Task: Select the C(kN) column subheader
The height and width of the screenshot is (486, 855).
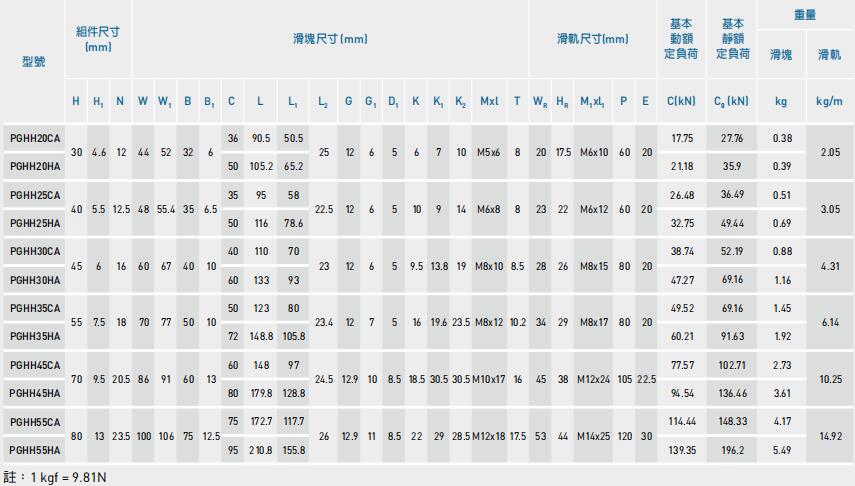Action: click(x=681, y=101)
